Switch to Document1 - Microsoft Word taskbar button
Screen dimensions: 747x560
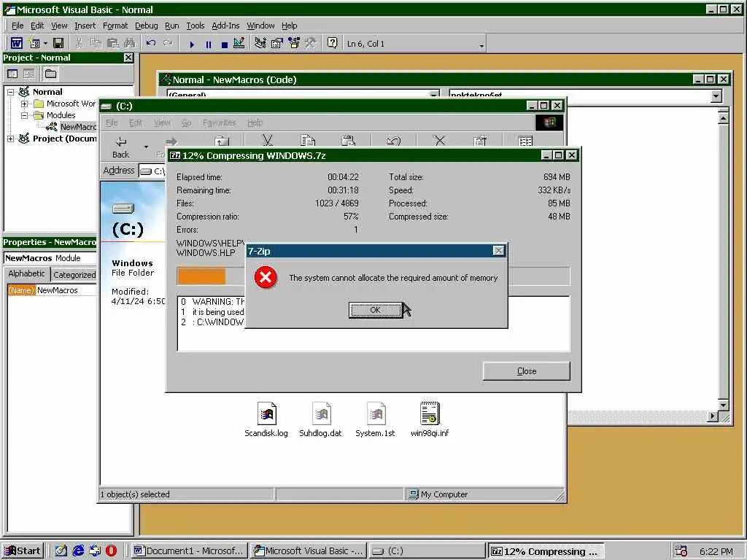click(190, 551)
